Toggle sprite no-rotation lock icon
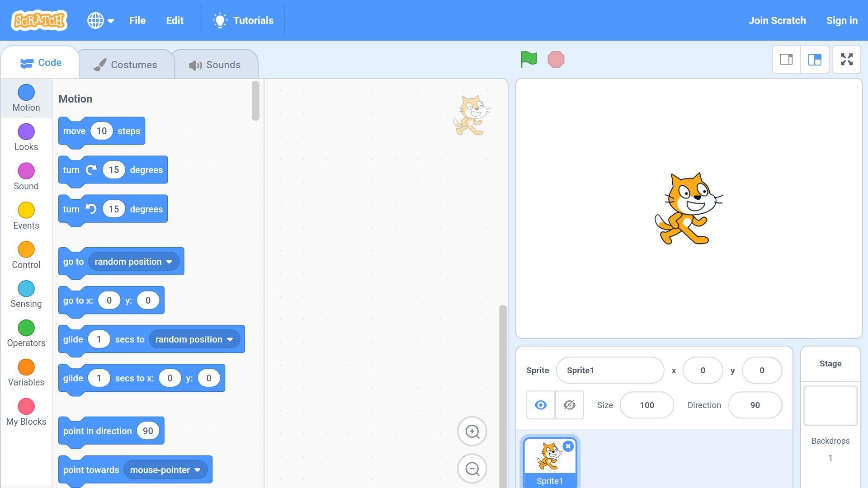 pyautogui.click(x=569, y=404)
